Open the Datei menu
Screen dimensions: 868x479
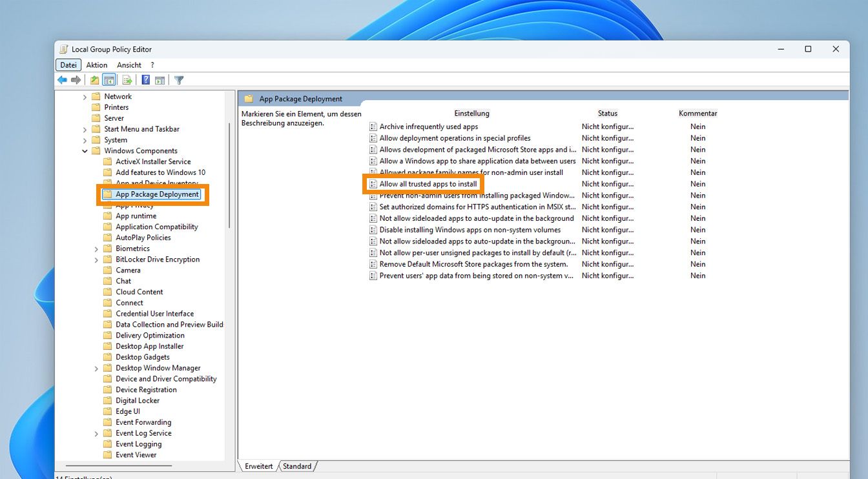(68, 65)
